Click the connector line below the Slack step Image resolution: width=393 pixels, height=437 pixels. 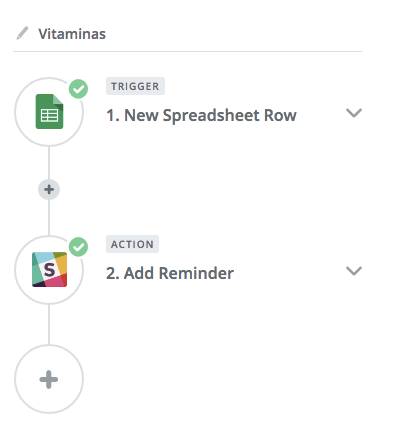tap(49, 324)
